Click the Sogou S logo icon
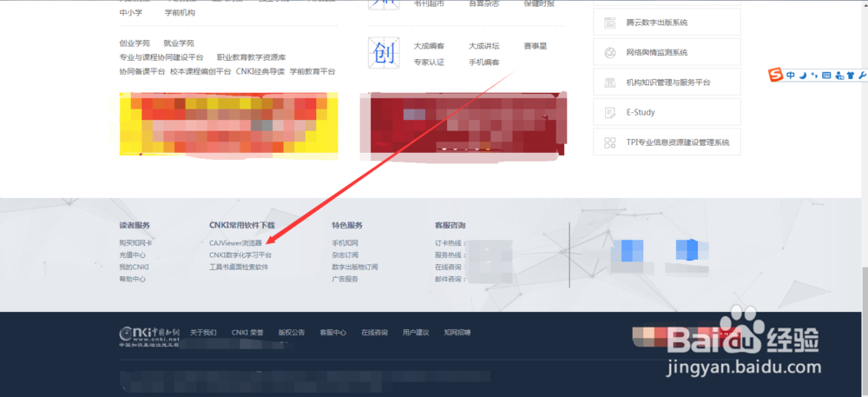The width and height of the screenshot is (868, 397). pyautogui.click(x=776, y=75)
